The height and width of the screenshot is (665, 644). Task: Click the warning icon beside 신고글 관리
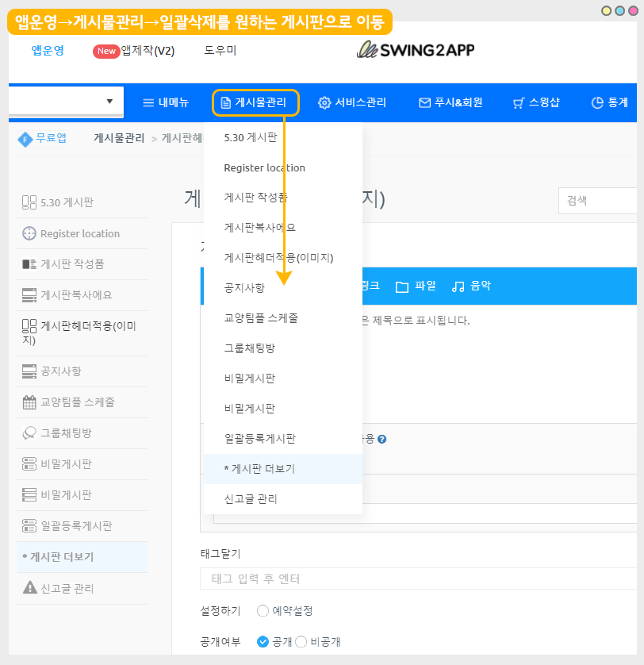[x=29, y=588]
